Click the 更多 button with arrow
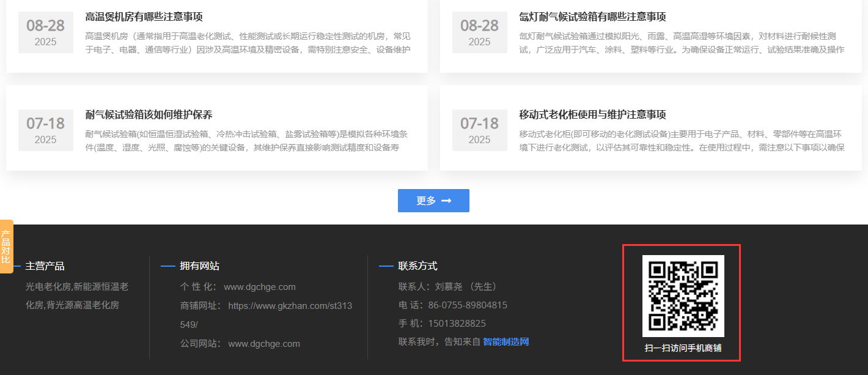The width and height of the screenshot is (868, 375). coord(433,201)
